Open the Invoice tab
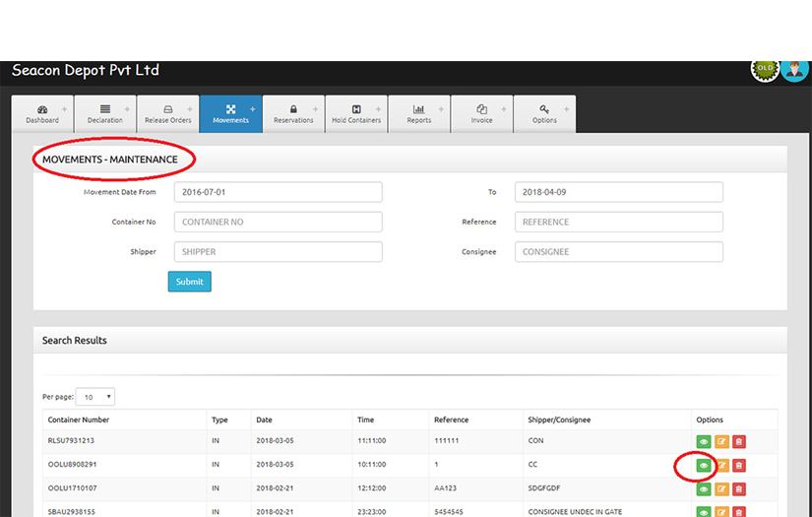Viewport: 812px width, 517px height. 481,114
